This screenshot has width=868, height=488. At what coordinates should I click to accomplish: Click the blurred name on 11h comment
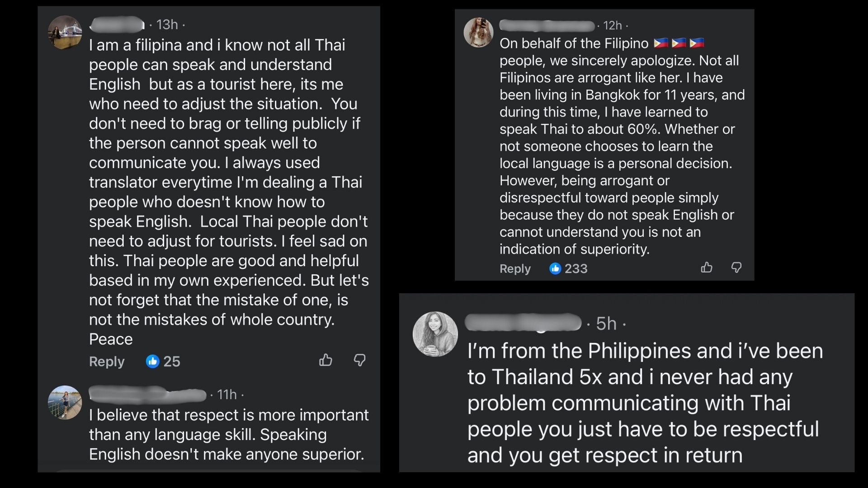[147, 395]
